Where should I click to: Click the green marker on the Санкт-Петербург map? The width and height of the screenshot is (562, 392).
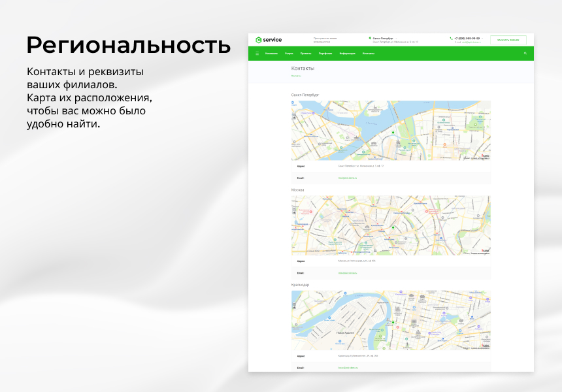pos(393,132)
